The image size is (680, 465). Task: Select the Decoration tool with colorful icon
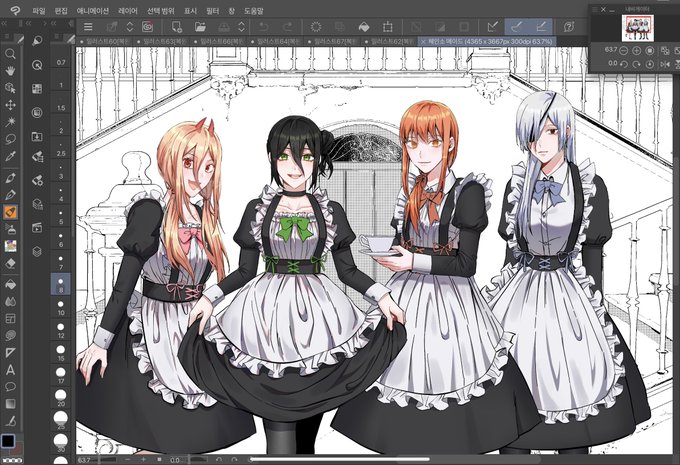[x=10, y=246]
